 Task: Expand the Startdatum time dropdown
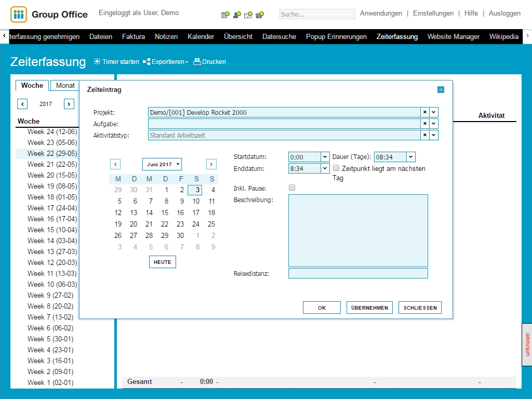[x=325, y=157]
